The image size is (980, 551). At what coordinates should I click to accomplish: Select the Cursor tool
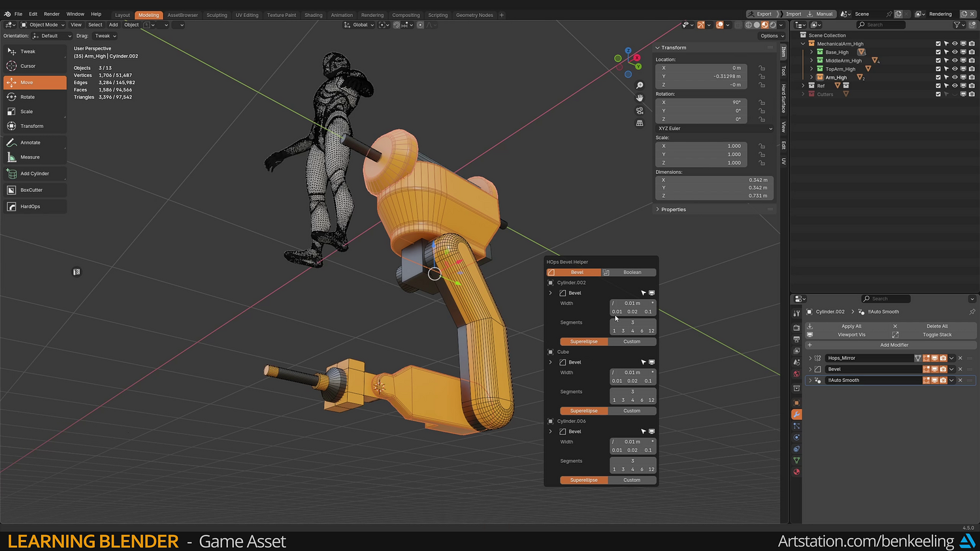tap(35, 66)
